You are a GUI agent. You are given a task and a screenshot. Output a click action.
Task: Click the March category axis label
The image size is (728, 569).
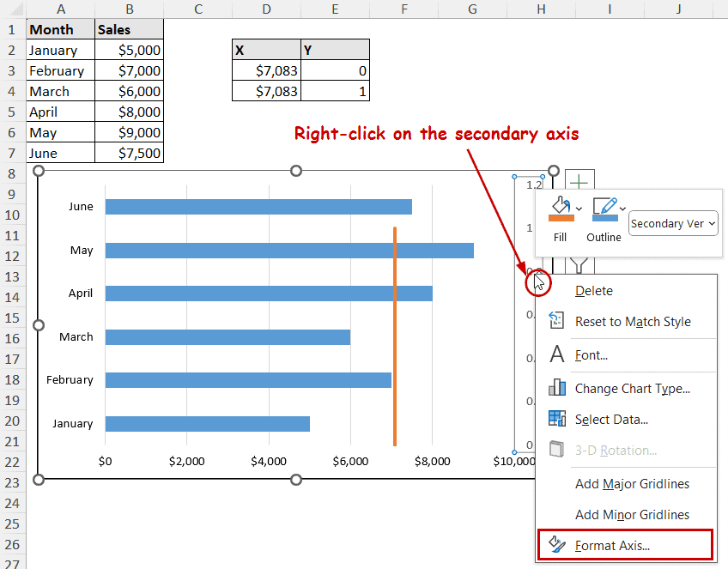coord(76,336)
